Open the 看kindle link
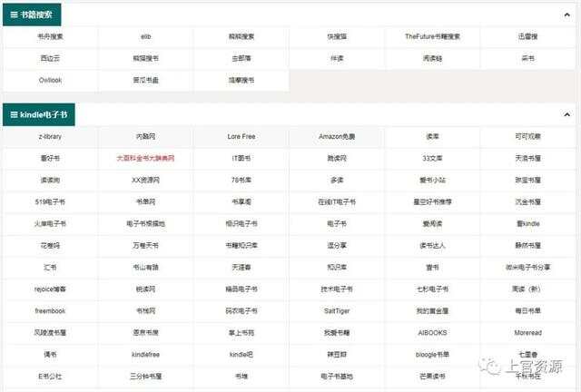The width and height of the screenshot is (581, 392). tap(528, 224)
